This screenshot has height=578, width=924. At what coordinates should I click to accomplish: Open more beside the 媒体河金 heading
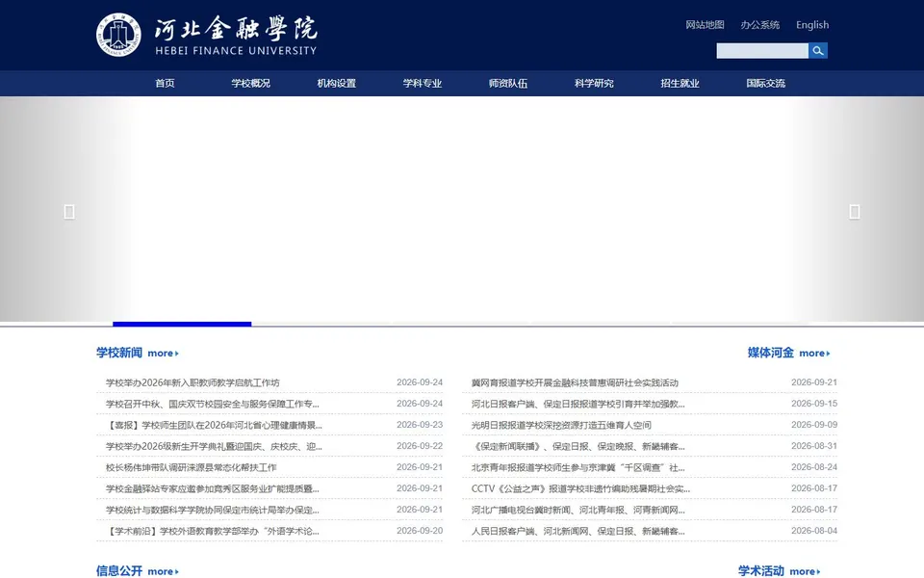click(x=814, y=354)
